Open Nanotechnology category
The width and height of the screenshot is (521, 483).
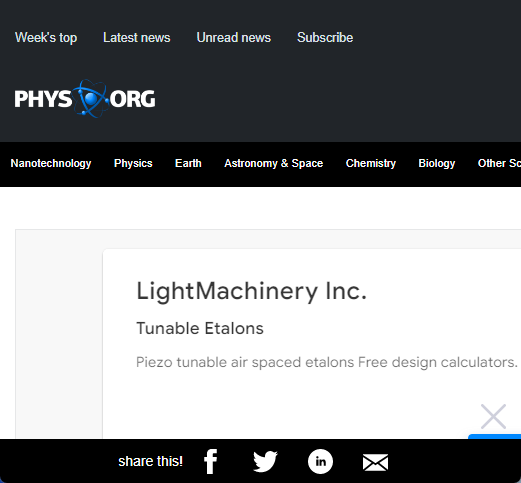(51, 163)
